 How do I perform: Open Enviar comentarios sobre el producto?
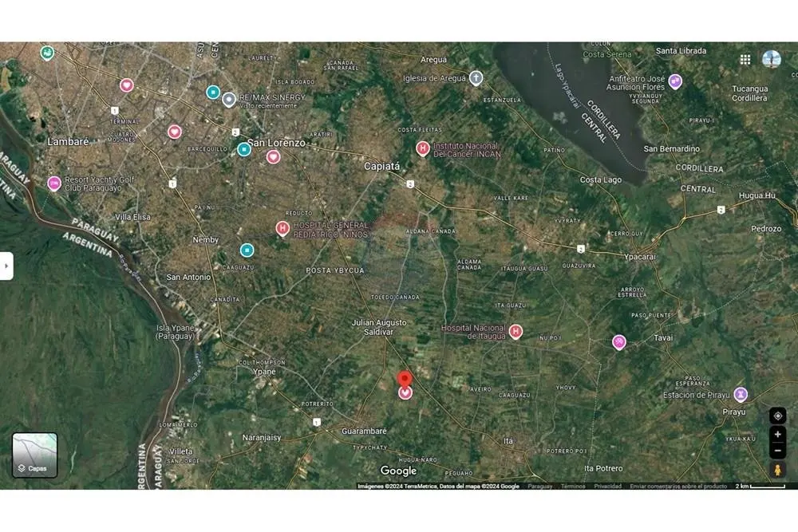678,487
